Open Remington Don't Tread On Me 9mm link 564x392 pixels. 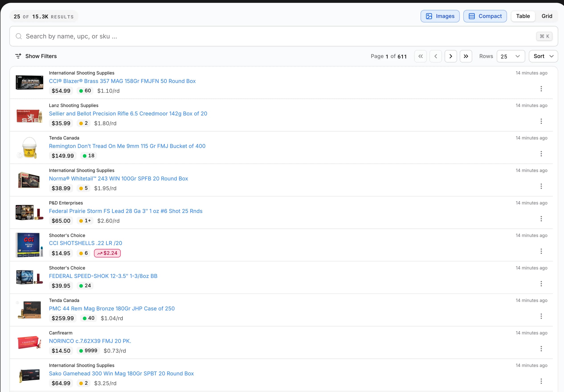click(127, 146)
